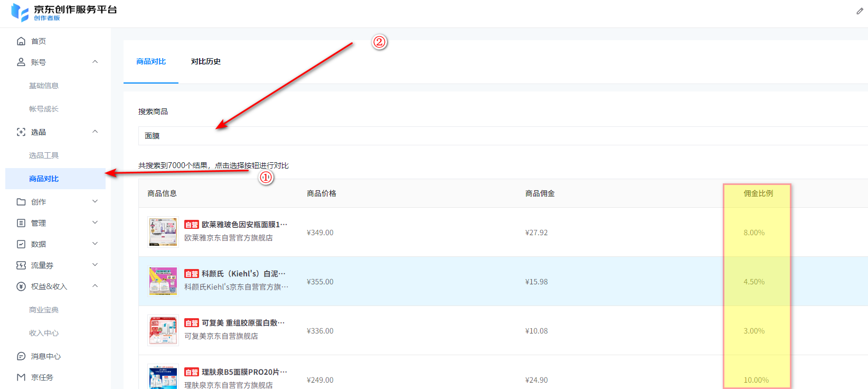Click the 商品佣金 column header
This screenshot has width=868, height=389.
pos(540,193)
